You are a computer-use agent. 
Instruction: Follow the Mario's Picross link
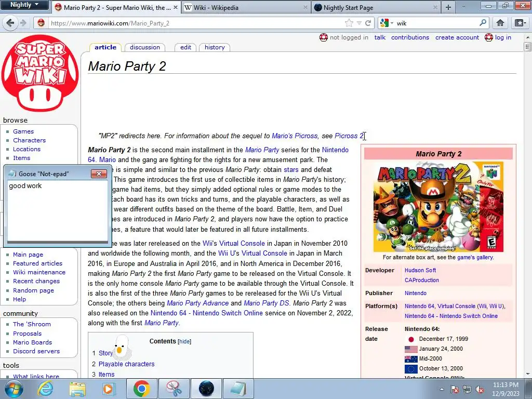click(295, 136)
